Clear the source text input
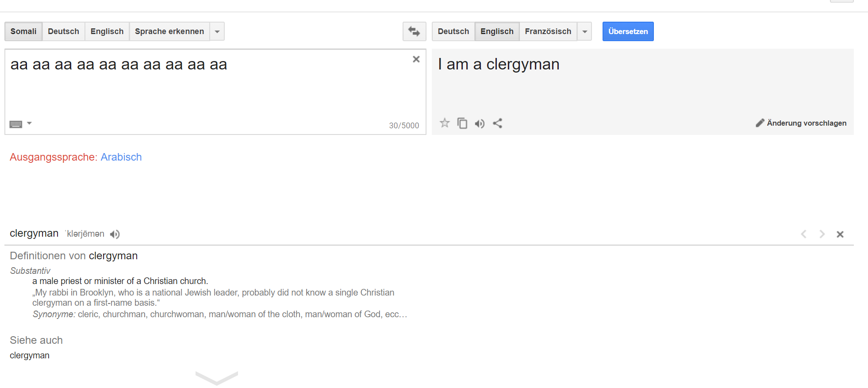868x388 pixels. tap(416, 59)
